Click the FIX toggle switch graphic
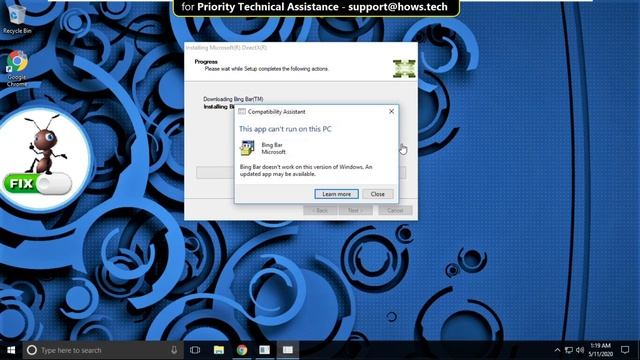 [x=38, y=184]
